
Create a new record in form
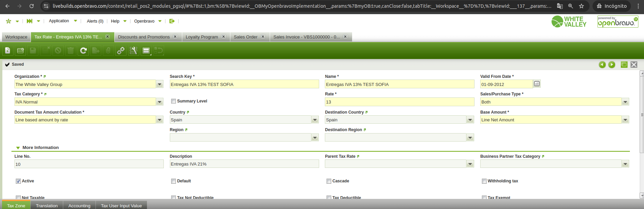pos(8,51)
